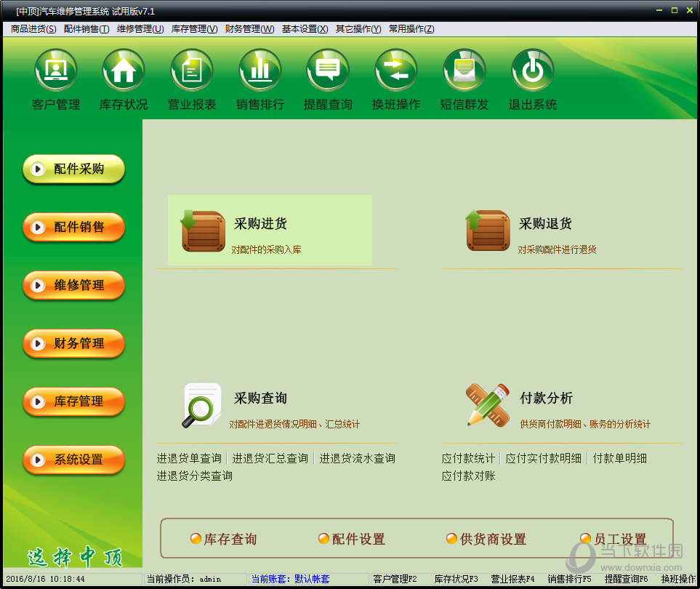
Task: Click the 进退货汇总查询 link
Action: coord(270,458)
